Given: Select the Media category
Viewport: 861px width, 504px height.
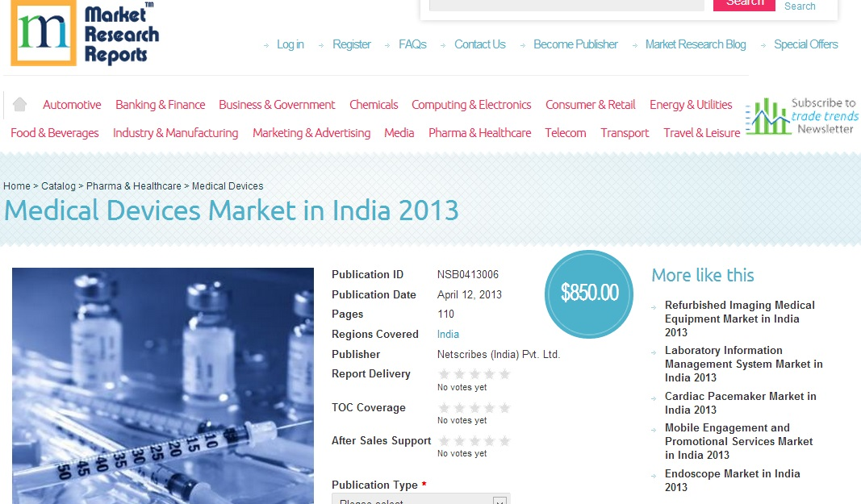Looking at the screenshot, I should click(x=399, y=133).
